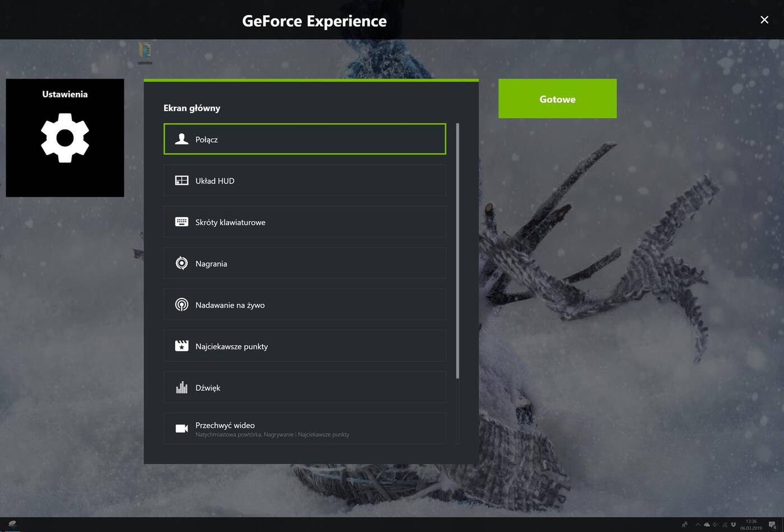Open the Najciekawsze punkty clapperboard icon
This screenshot has width=784, height=532.
pos(181,346)
